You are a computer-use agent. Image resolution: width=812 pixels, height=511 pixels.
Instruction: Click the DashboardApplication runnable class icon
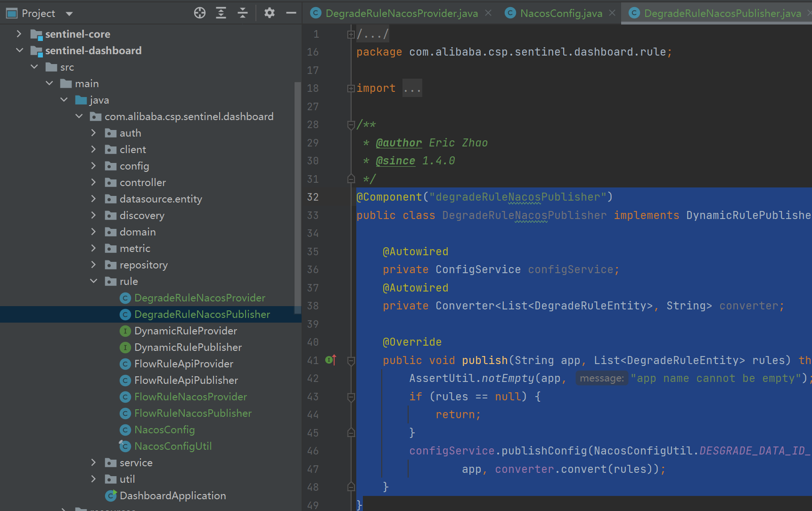tap(111, 495)
